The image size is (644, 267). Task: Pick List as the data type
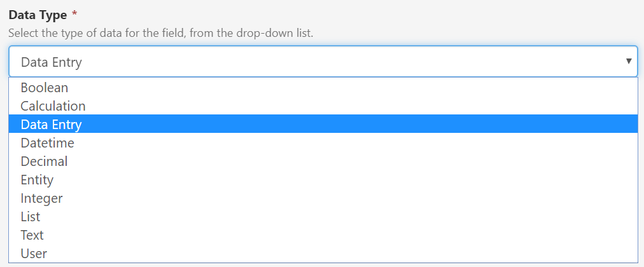click(31, 217)
